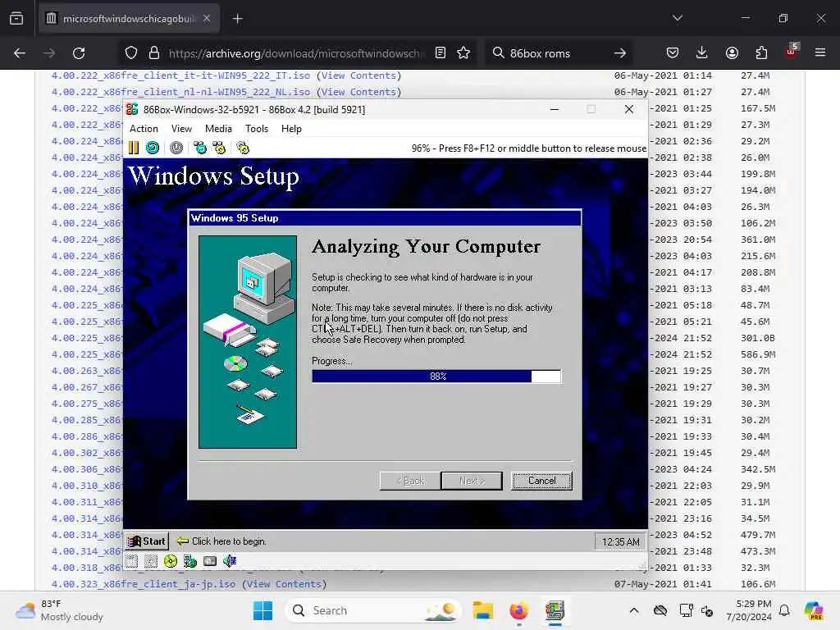Open Firefox extensions puzzle icon
840x630 pixels.
[x=761, y=53]
